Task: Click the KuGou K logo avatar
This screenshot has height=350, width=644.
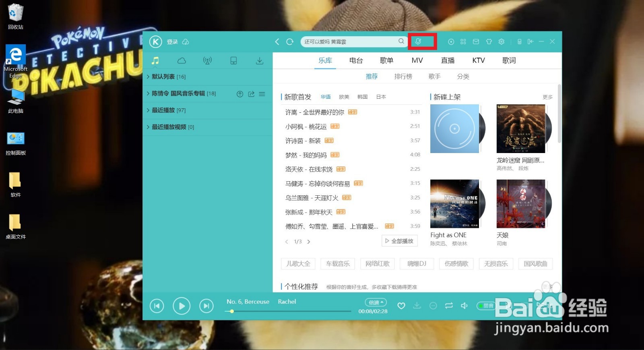Action: (x=155, y=41)
